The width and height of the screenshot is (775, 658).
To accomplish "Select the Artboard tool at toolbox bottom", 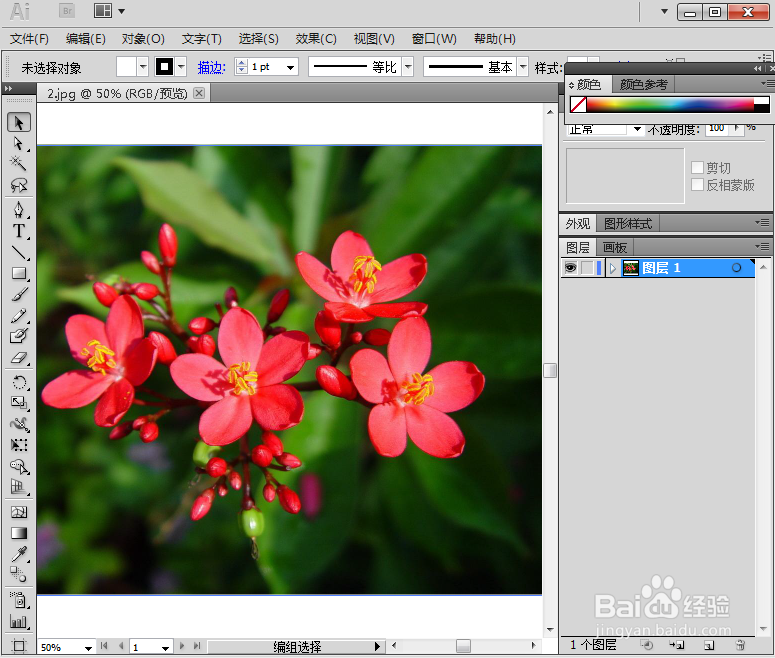I will (x=19, y=646).
